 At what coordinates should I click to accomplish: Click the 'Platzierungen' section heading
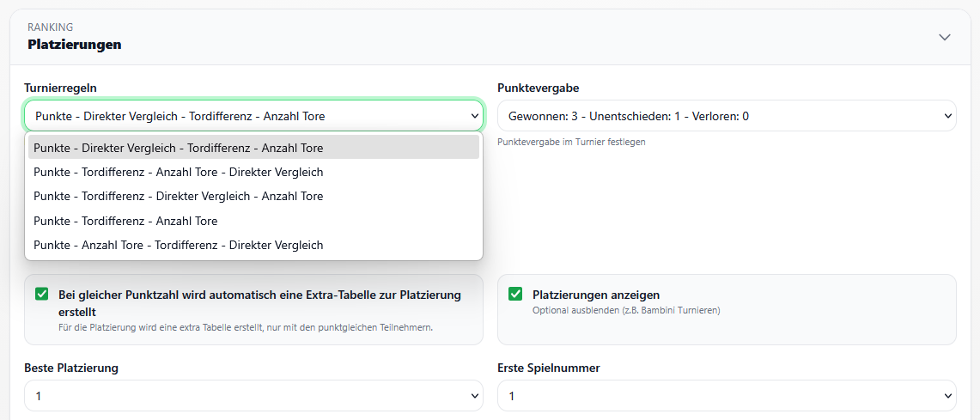(x=75, y=44)
